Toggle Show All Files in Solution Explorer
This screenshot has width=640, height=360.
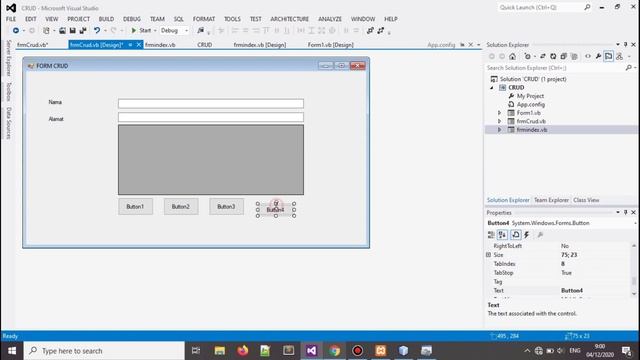pos(574,56)
